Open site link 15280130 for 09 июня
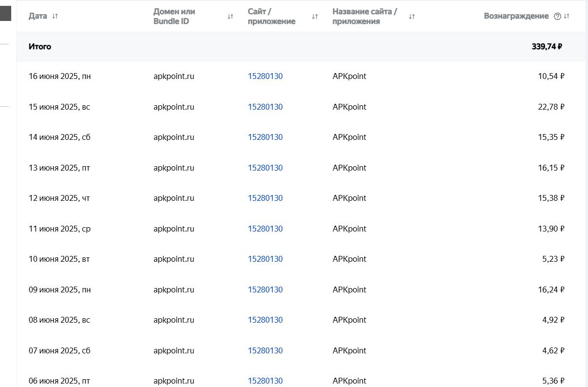The width and height of the screenshot is (588, 387). pos(265,290)
